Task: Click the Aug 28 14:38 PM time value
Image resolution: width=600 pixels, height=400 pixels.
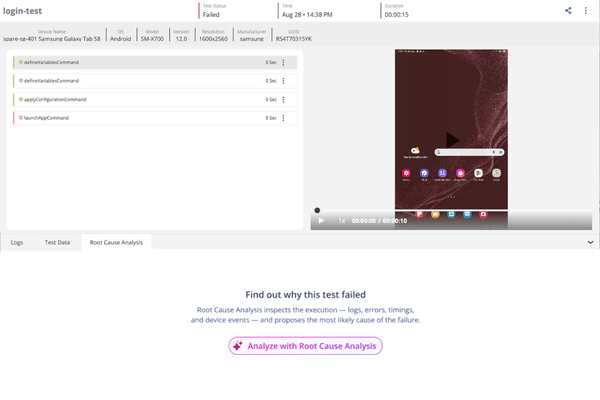Action: (x=307, y=15)
